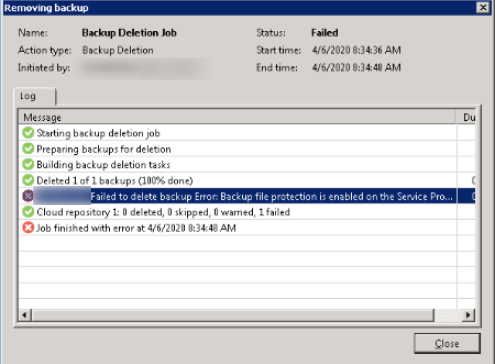Click the 'Backup Deletion' action type value

118,50
